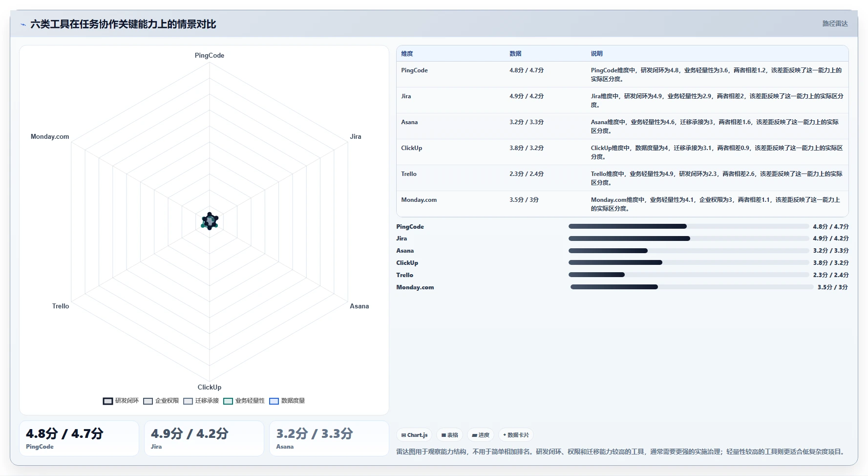Open the PingCode summary card below the radar
The height and width of the screenshot is (476, 868).
79,438
